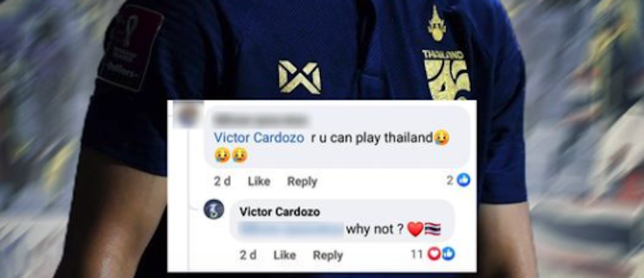
Task: Reply to the 'r u can play thailand' comment
Action: [x=302, y=181]
